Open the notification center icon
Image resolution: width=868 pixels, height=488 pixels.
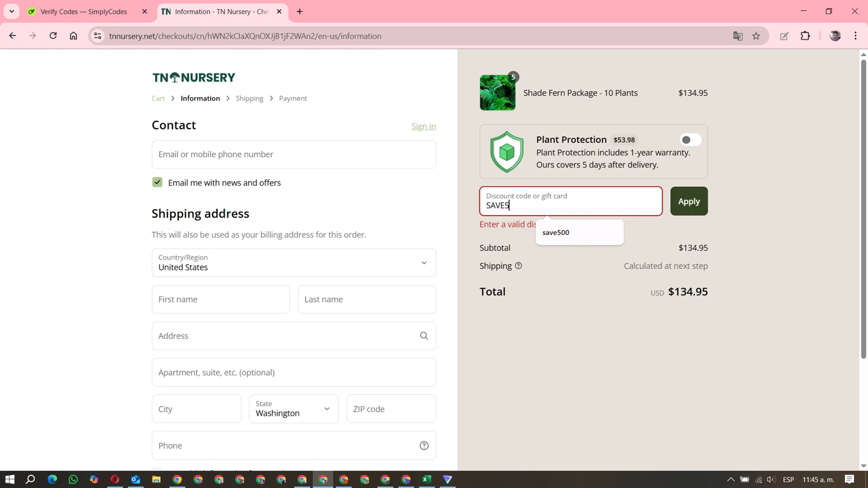pos(849,479)
